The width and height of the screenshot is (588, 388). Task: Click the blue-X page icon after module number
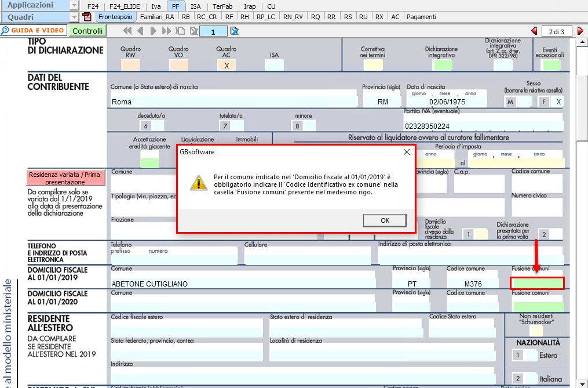click(x=235, y=31)
